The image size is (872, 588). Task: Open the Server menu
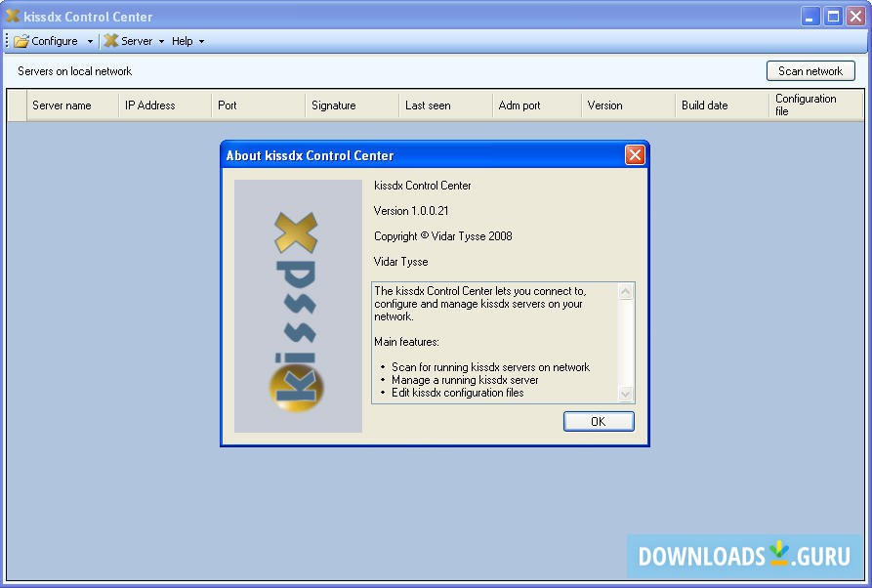pyautogui.click(x=137, y=41)
